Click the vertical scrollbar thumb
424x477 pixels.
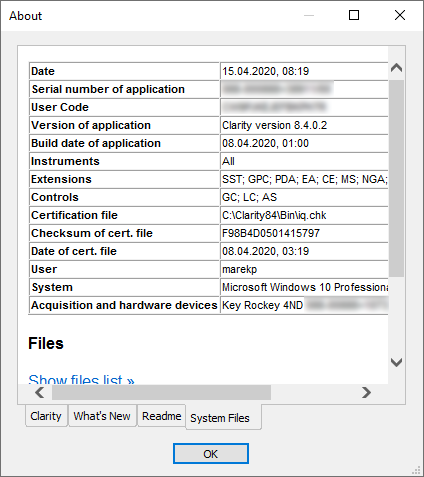click(x=396, y=178)
